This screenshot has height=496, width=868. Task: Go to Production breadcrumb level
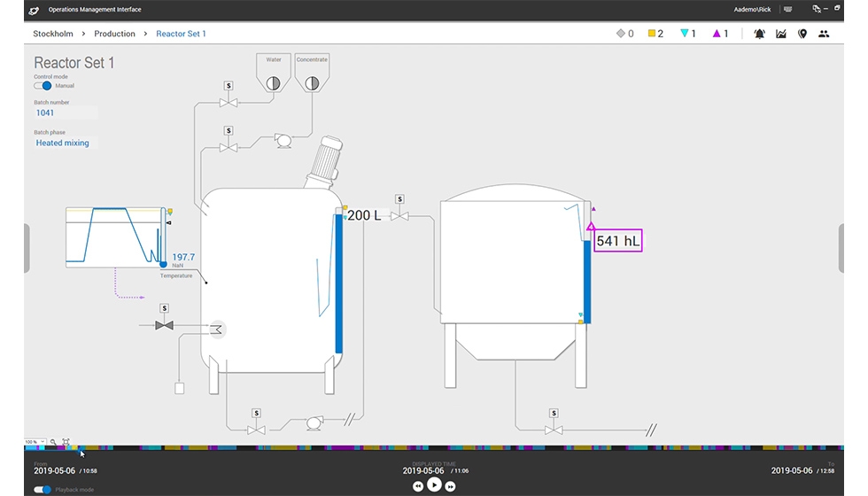pyautogui.click(x=114, y=34)
